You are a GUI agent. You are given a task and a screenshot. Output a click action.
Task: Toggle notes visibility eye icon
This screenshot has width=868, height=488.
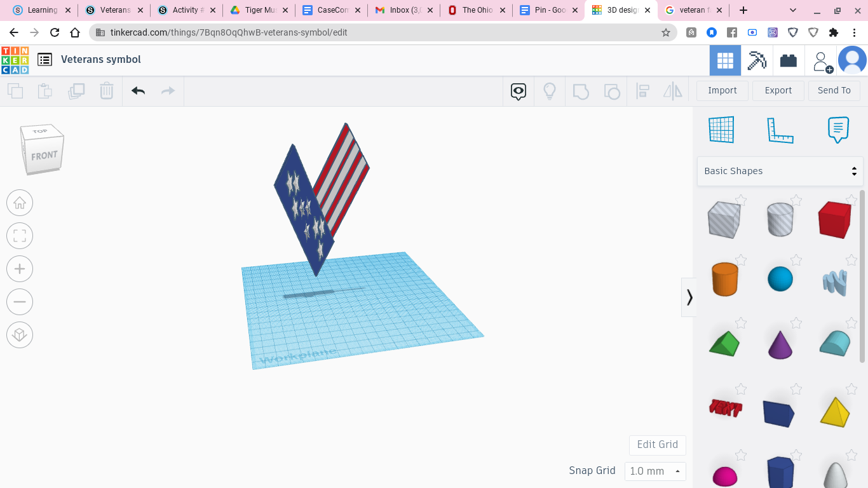point(519,91)
